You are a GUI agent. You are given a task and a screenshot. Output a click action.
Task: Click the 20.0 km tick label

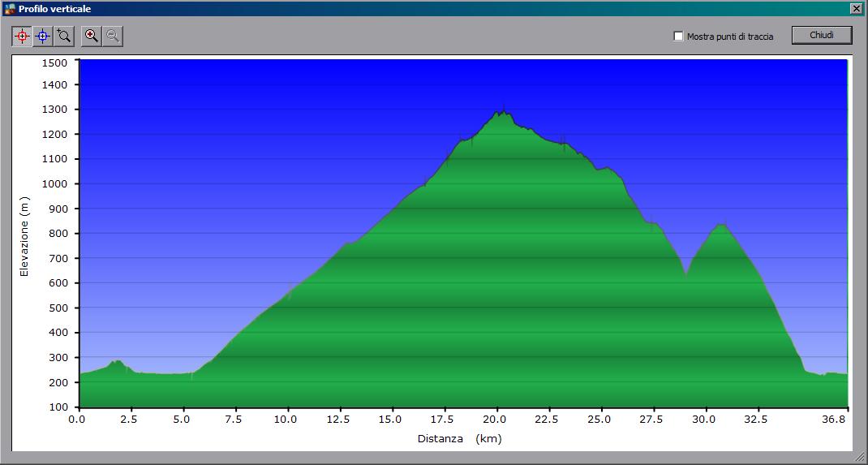point(496,420)
